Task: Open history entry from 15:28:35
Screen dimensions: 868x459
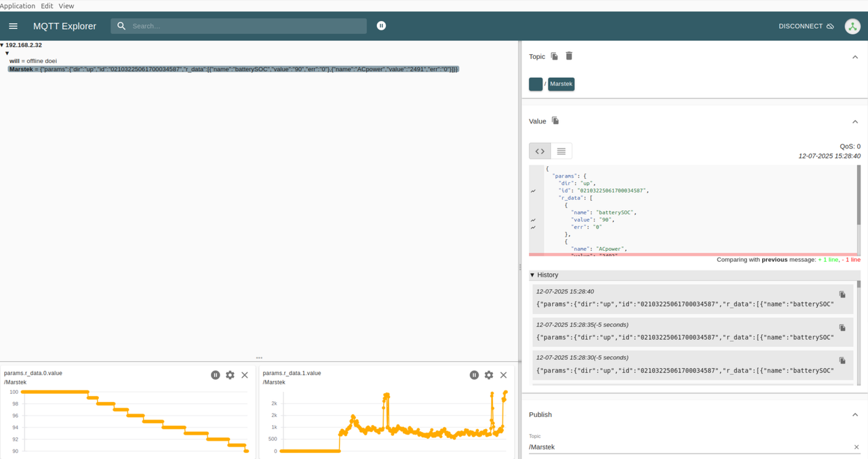Action: click(692, 332)
